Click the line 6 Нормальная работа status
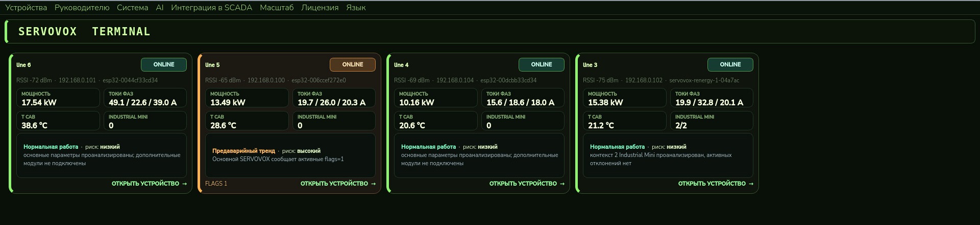 pos(51,147)
